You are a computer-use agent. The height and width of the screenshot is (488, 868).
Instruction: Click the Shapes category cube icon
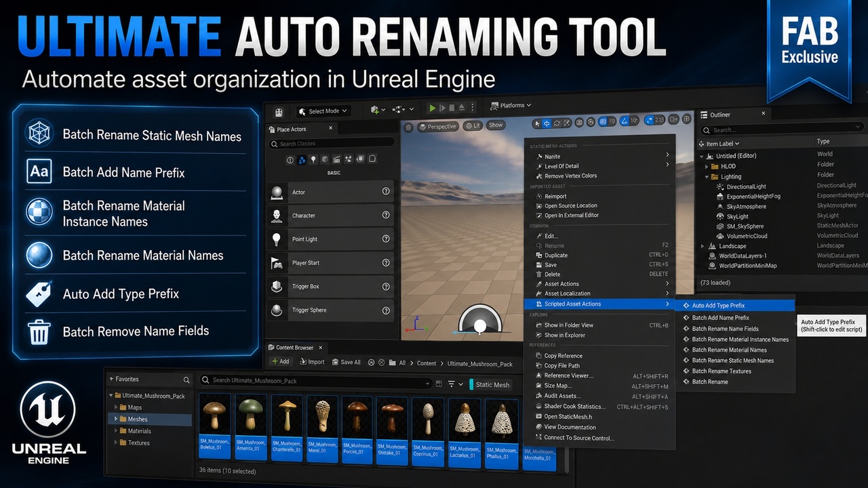325,160
